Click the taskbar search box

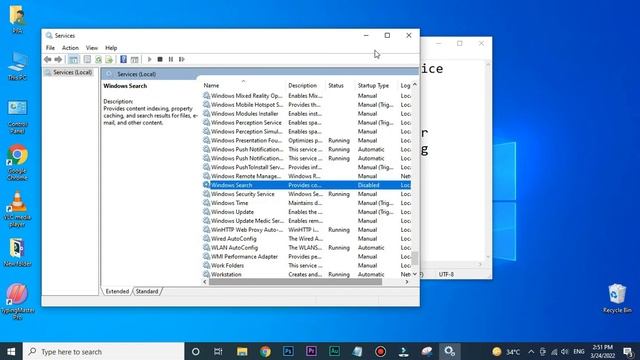[x=104, y=351]
